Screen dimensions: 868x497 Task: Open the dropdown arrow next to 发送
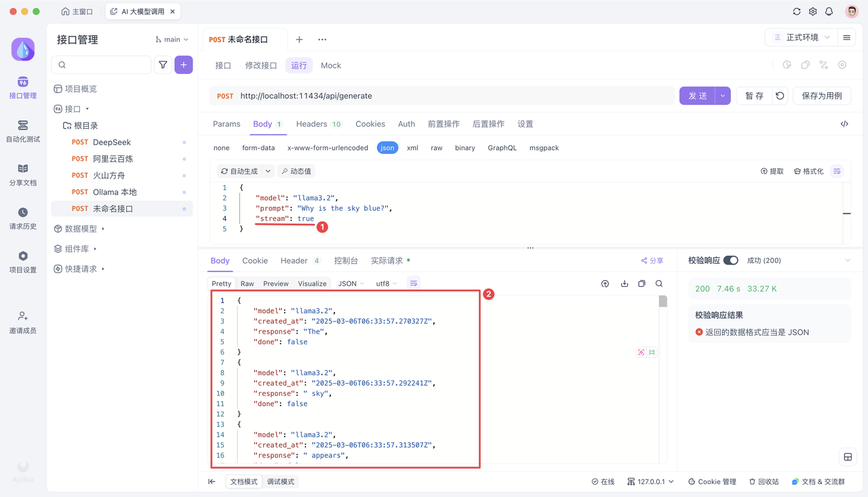point(723,96)
